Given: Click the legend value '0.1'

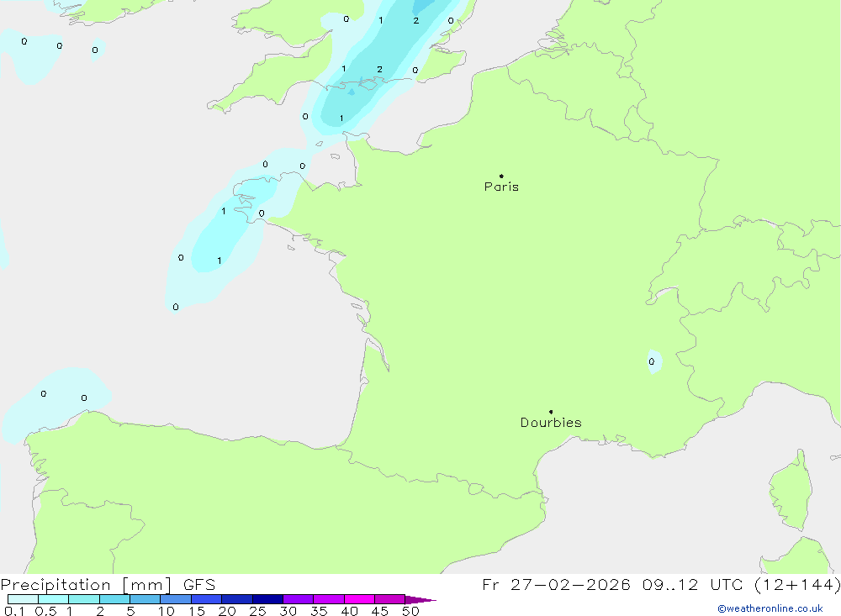Looking at the screenshot, I should click(14, 611).
